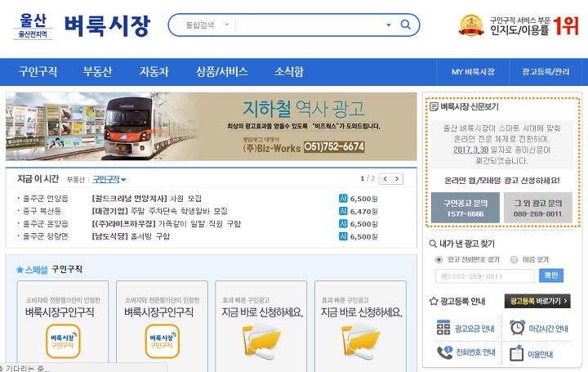Show next listings page arrow

click(397, 179)
